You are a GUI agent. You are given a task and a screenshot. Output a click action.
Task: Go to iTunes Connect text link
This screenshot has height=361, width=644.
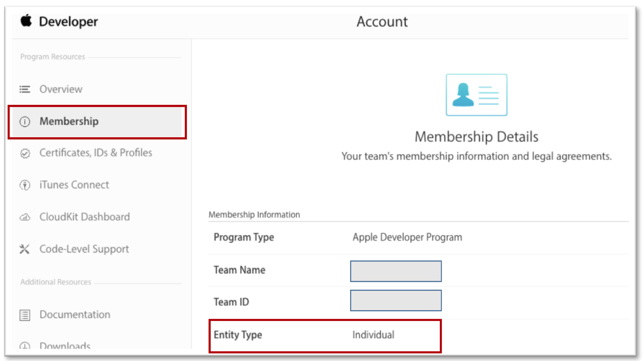click(x=74, y=185)
